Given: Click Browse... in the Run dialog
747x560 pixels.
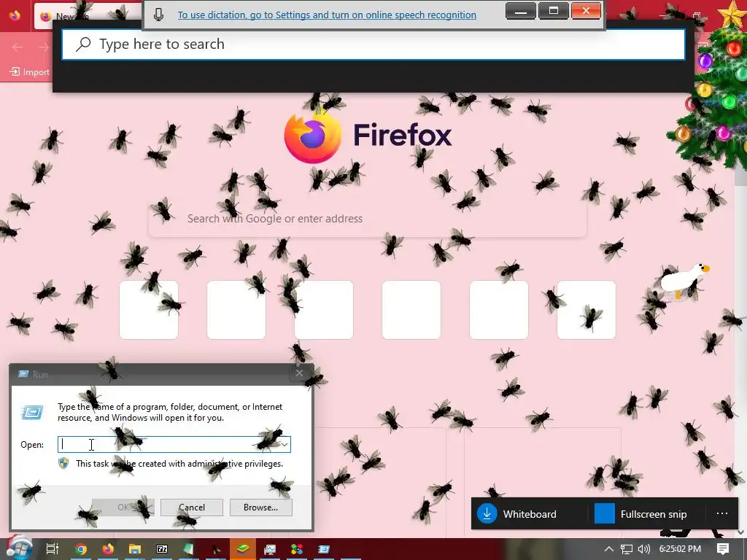Looking at the screenshot, I should (x=260, y=507).
